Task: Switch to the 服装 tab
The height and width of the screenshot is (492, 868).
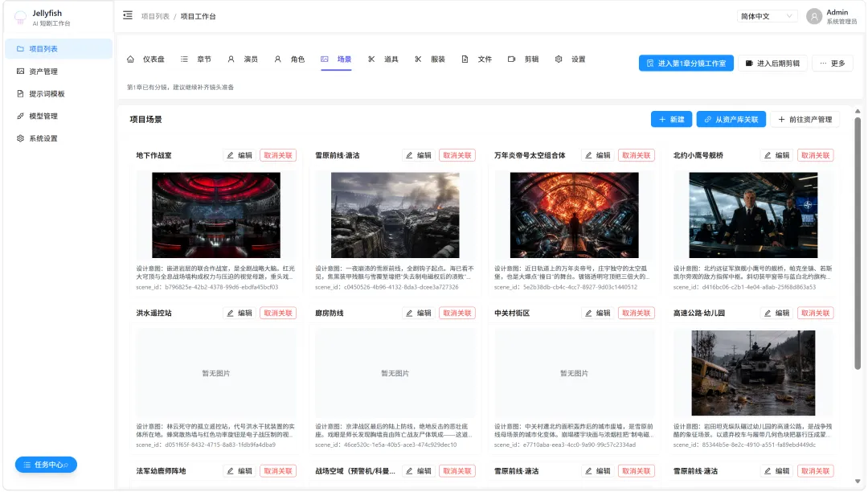Action: click(429, 59)
